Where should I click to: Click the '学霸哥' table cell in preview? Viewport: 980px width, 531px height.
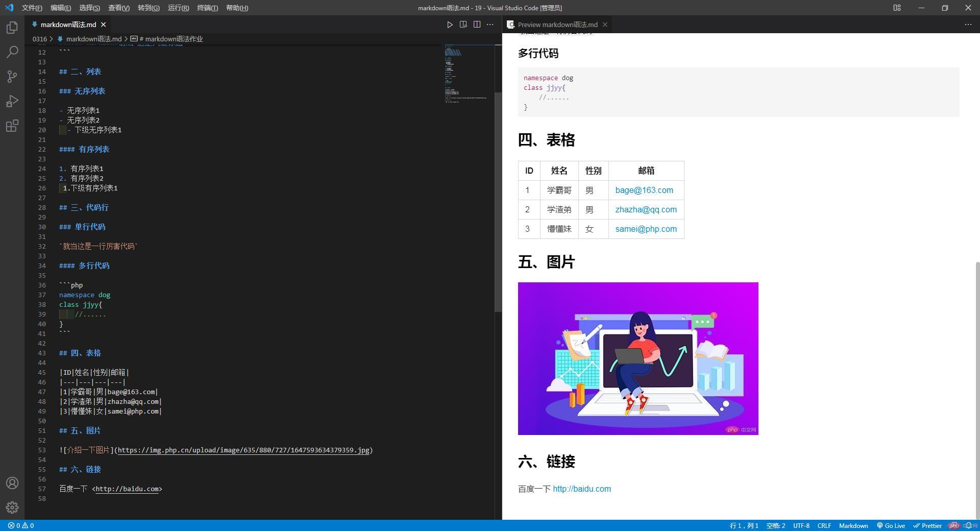[x=559, y=190]
